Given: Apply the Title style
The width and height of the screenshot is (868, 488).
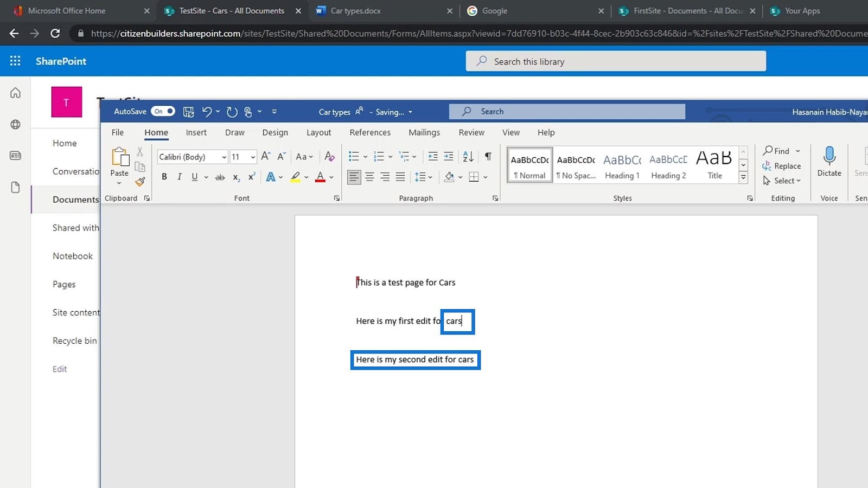Looking at the screenshot, I should pyautogui.click(x=714, y=165).
